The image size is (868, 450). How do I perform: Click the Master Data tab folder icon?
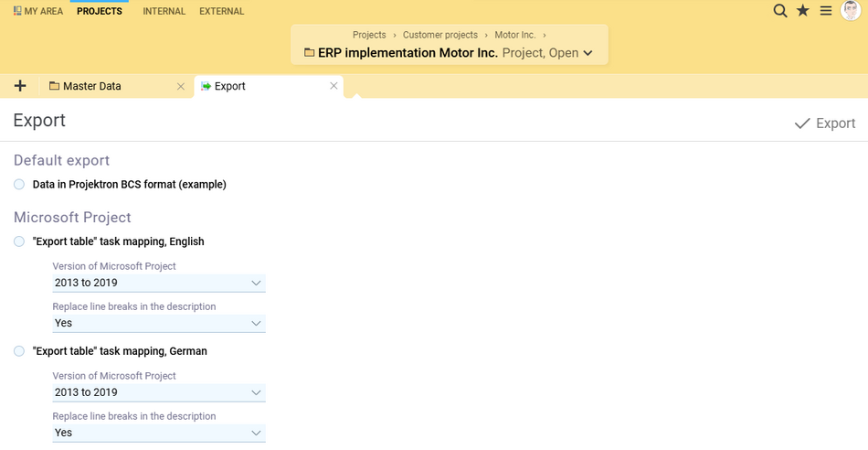[54, 86]
